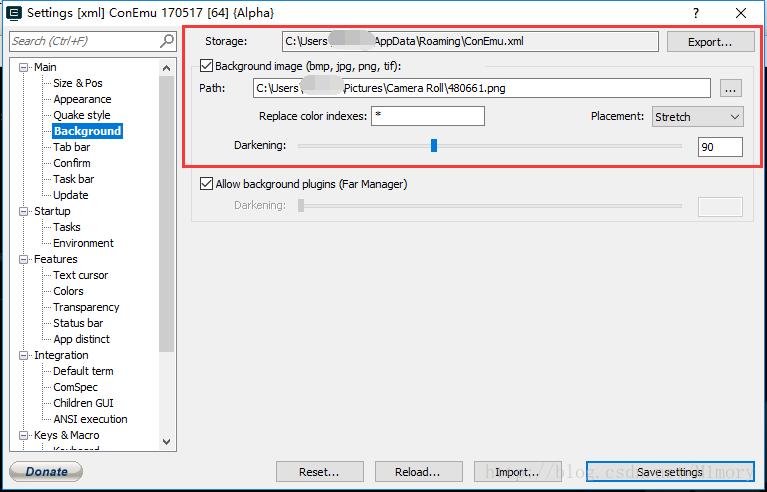Click the question mark help button

[696, 13]
